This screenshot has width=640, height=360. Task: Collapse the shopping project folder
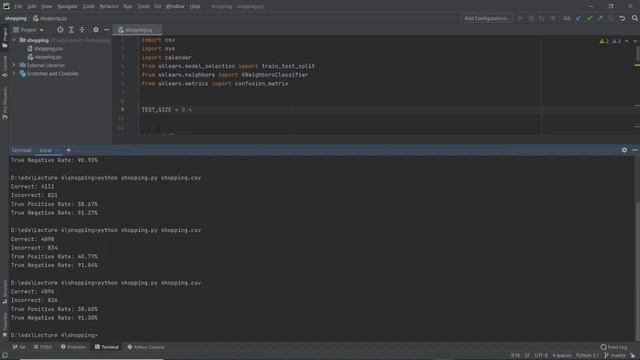(x=14, y=40)
